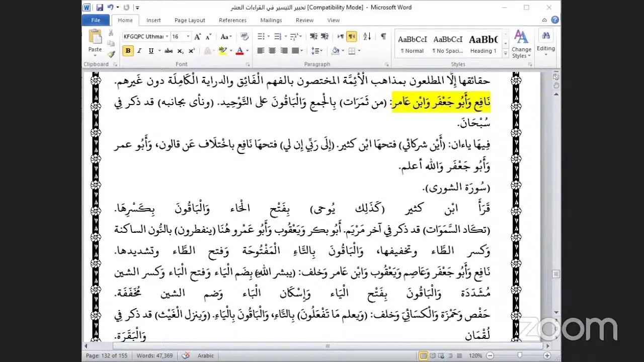Viewport: 644px width, 362px height.
Task: Click the zoom slider handle
Action: click(x=520, y=355)
